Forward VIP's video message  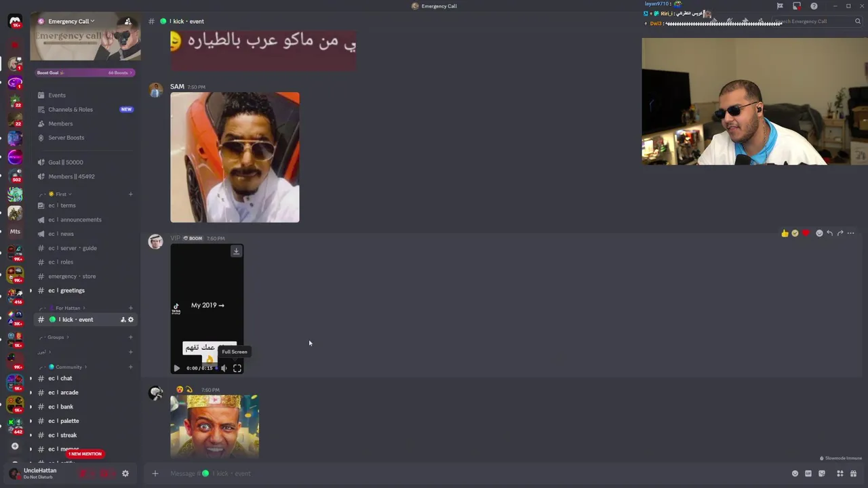[x=840, y=233]
